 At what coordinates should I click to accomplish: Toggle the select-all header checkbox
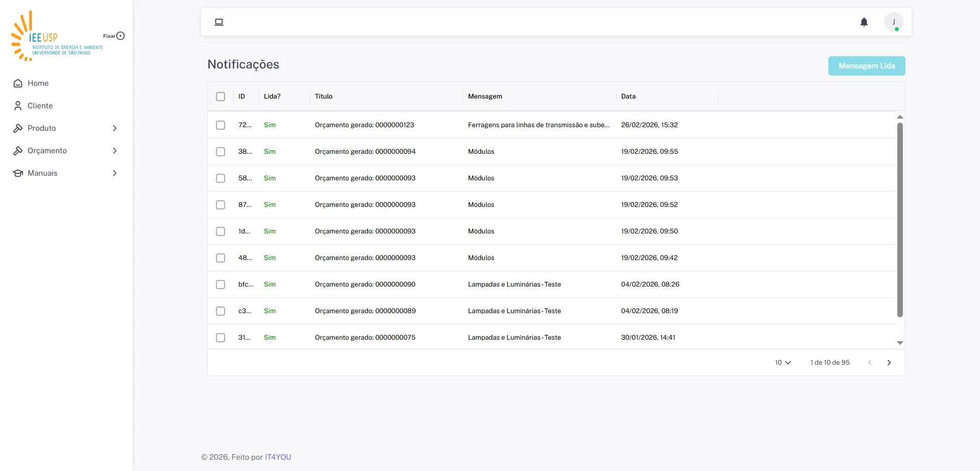coord(220,97)
